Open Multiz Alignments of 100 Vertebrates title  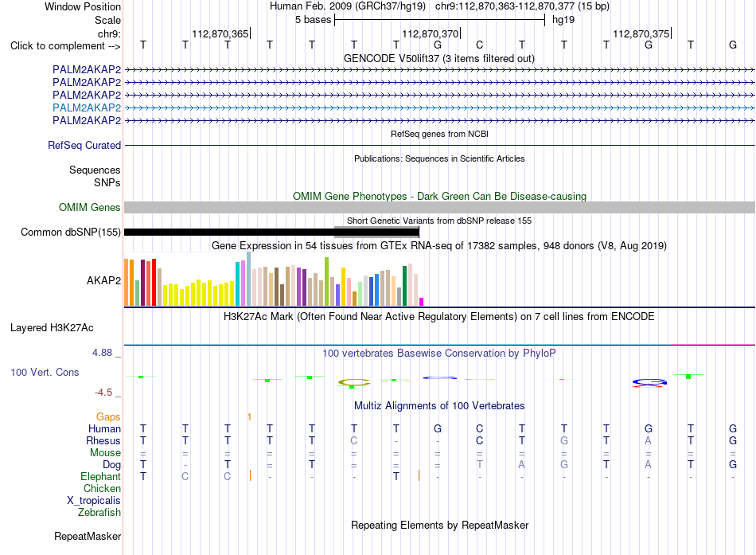[439, 406]
